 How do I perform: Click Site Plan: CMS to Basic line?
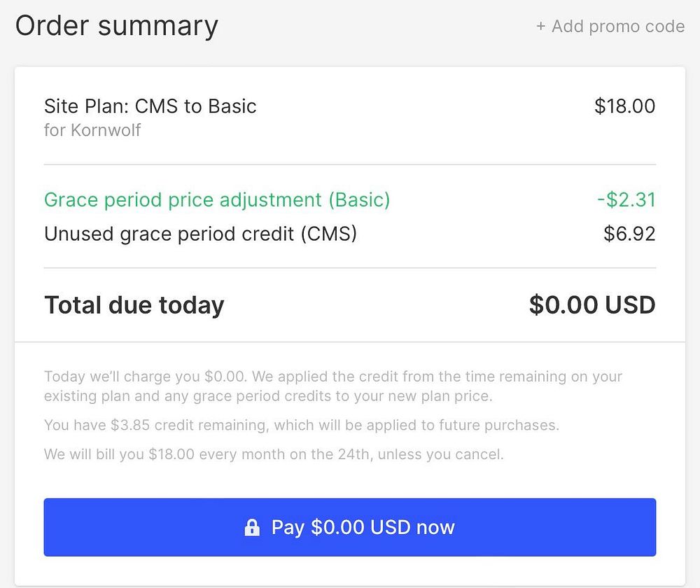pos(150,106)
